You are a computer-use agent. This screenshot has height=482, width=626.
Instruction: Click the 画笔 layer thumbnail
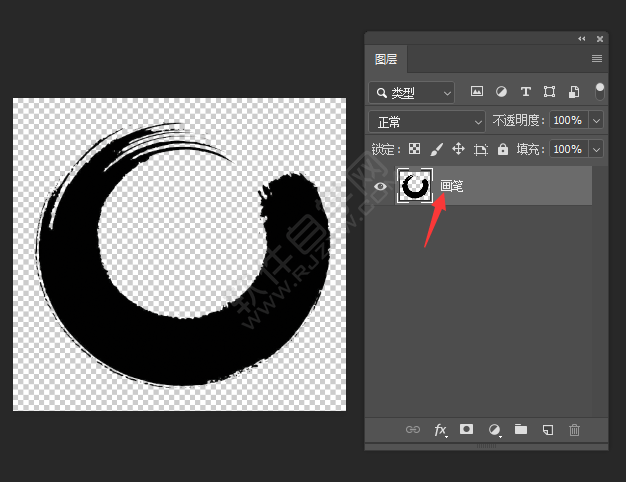click(x=414, y=186)
